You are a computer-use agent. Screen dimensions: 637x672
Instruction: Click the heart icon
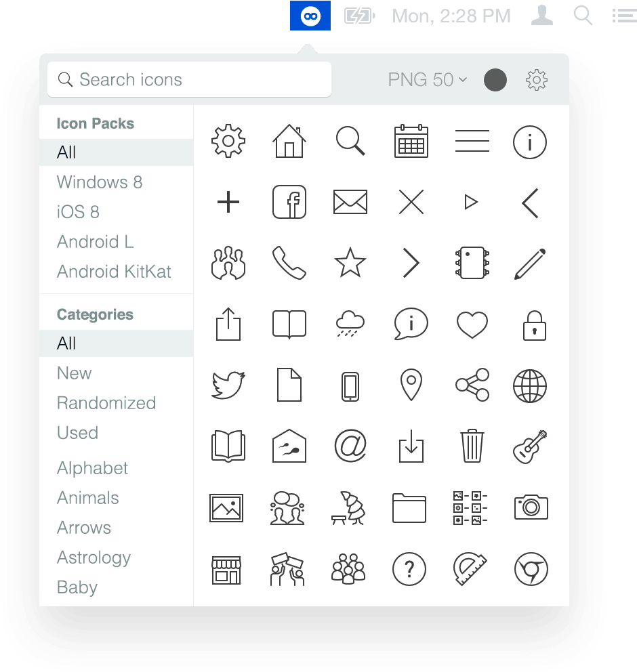point(472,324)
